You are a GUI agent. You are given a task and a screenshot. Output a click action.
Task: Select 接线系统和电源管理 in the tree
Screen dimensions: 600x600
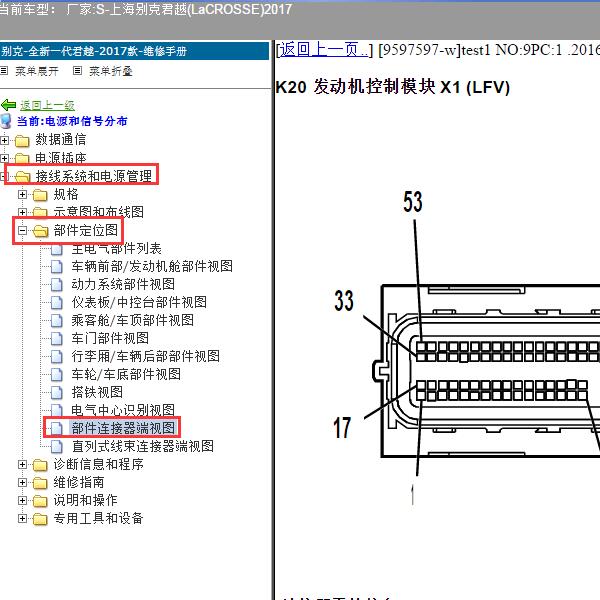click(x=94, y=176)
